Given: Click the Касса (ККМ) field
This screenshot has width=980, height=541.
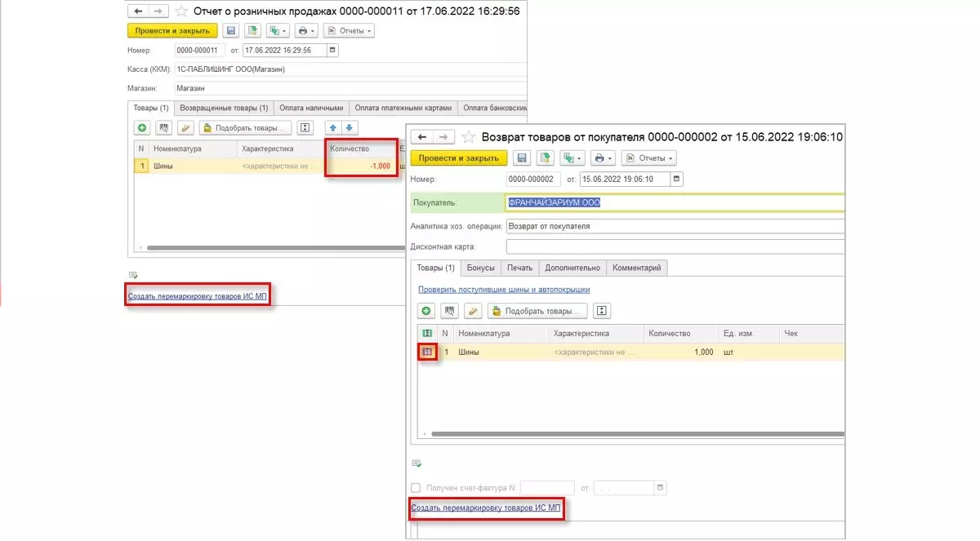Looking at the screenshot, I should pyautogui.click(x=351, y=69).
